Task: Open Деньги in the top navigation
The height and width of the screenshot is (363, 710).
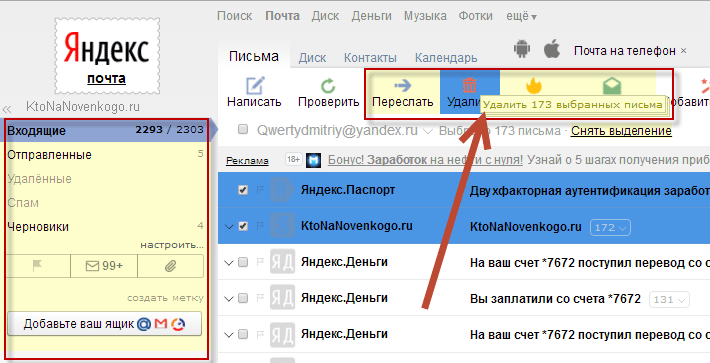Action: 371,16
